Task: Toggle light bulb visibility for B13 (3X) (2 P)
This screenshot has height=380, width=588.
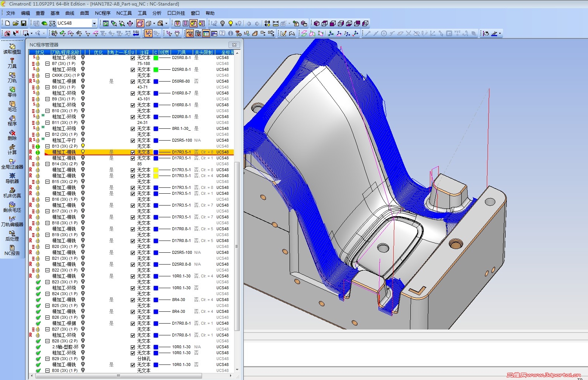Action: (x=83, y=146)
